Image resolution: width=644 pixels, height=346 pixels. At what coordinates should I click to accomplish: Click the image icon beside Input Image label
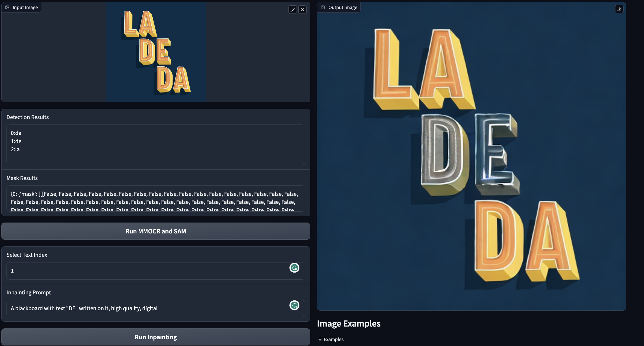(7, 8)
